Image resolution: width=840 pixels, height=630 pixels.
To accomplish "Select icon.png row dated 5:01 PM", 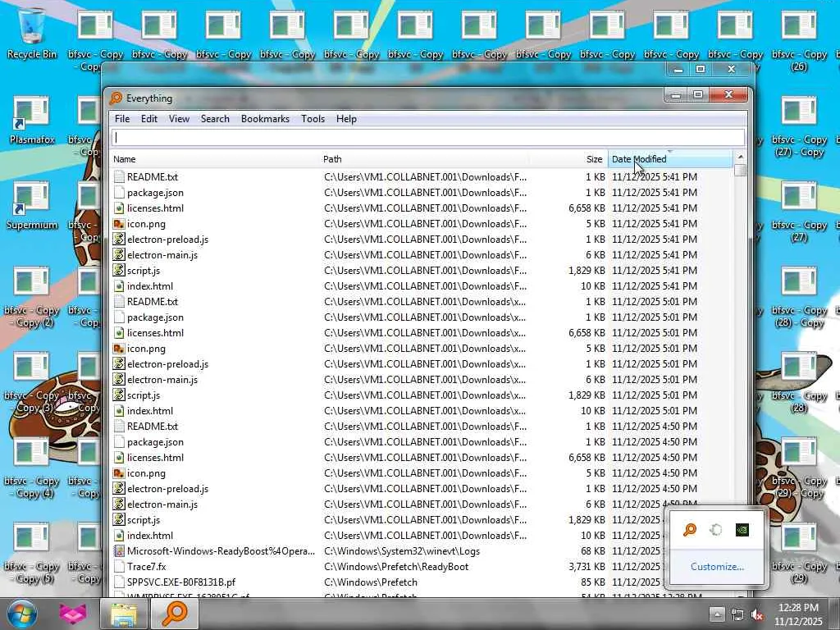I will [x=422, y=348].
